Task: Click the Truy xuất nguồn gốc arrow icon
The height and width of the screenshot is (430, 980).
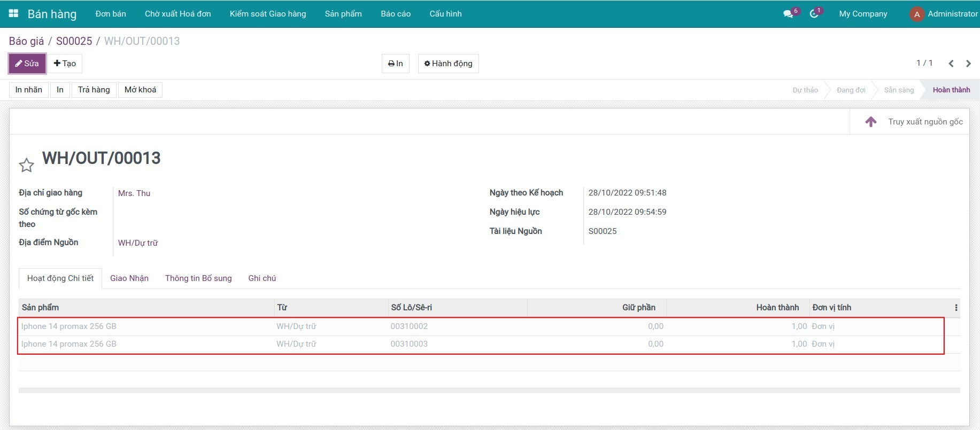Action: tap(871, 122)
